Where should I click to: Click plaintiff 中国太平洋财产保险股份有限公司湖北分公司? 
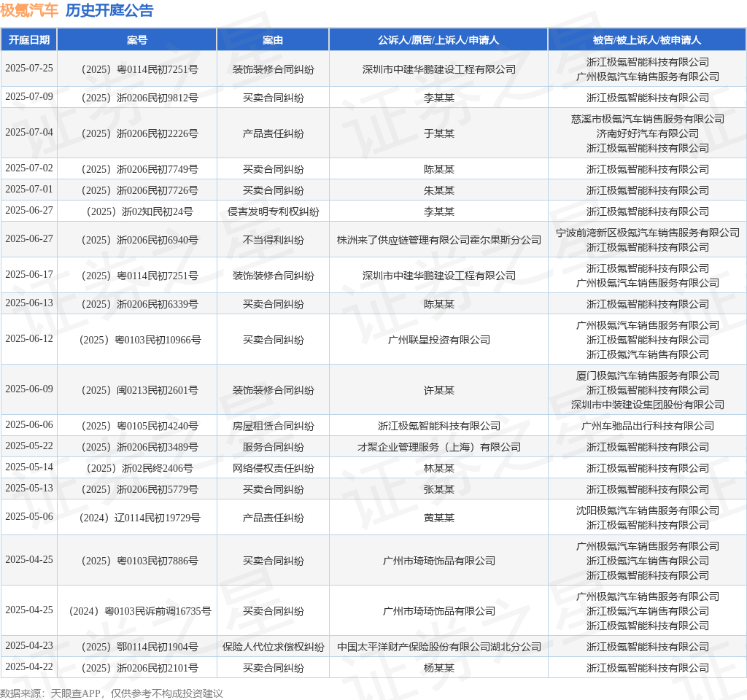tap(438, 647)
